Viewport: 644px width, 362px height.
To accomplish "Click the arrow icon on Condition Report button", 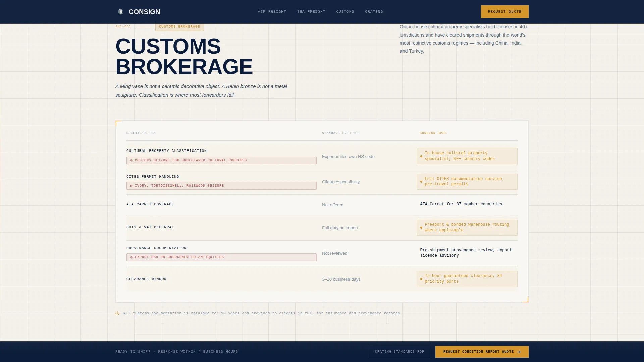I will (519, 352).
